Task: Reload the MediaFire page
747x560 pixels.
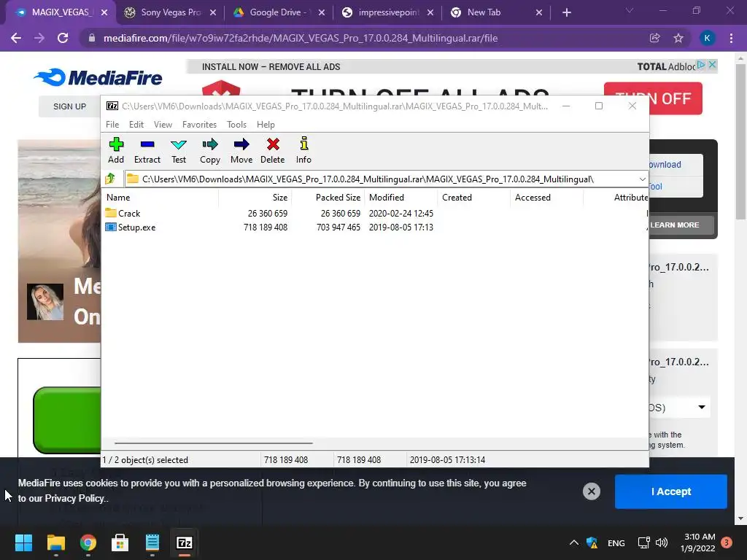Action: pos(63,38)
